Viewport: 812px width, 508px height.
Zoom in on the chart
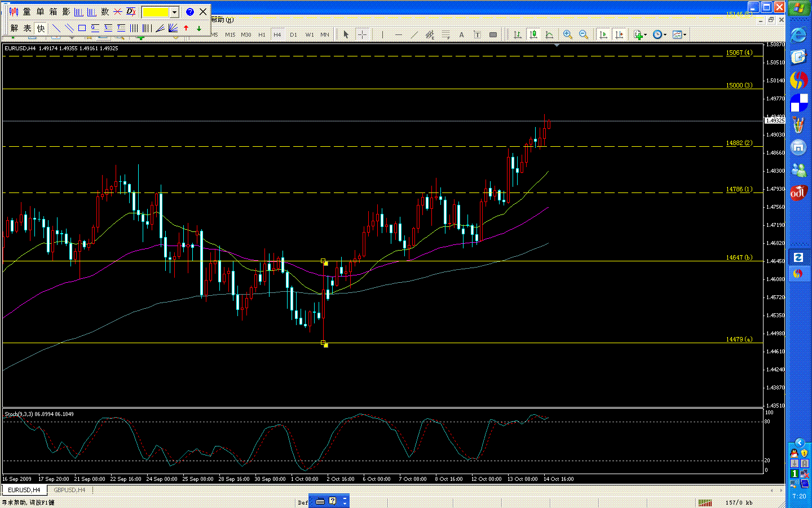point(568,35)
